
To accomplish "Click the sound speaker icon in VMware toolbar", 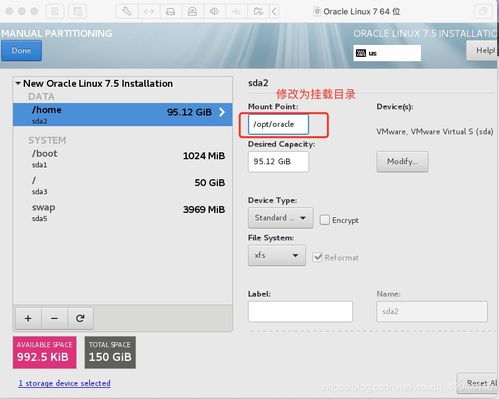I will click(214, 12).
